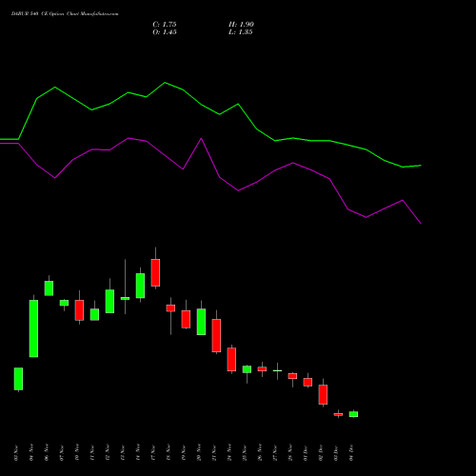Click the "02 Dec" date axis label
This screenshot has height=476, width=476.
tap(321, 453)
